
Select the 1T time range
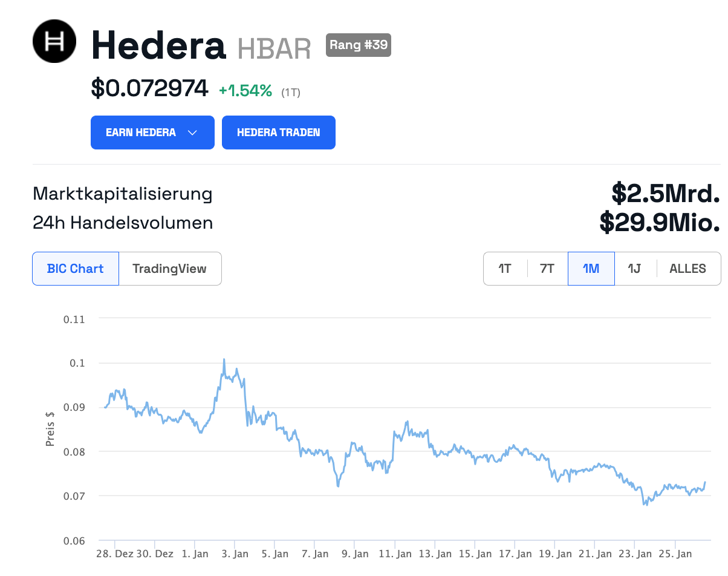[x=505, y=269]
